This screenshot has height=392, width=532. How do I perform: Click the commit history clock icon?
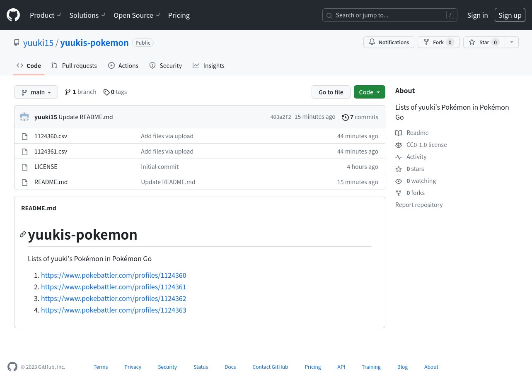[346, 117]
